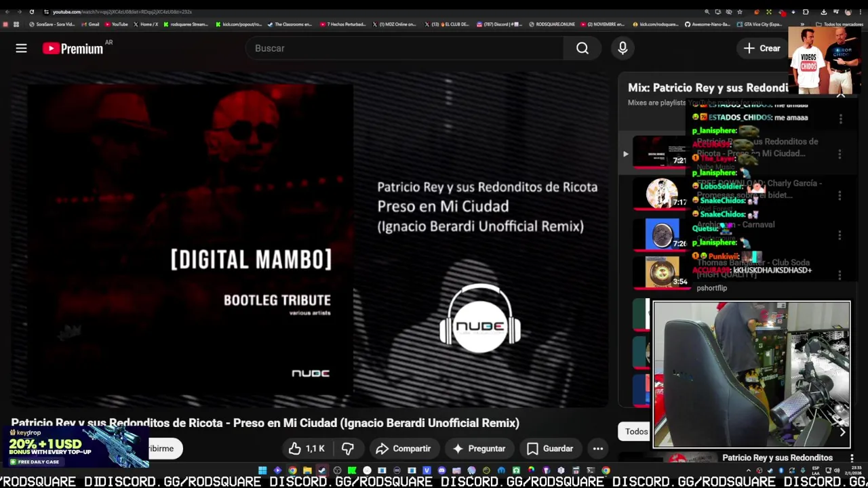The width and height of the screenshot is (868, 488).
Task: Open the YouTube bookmark
Action: (x=117, y=24)
